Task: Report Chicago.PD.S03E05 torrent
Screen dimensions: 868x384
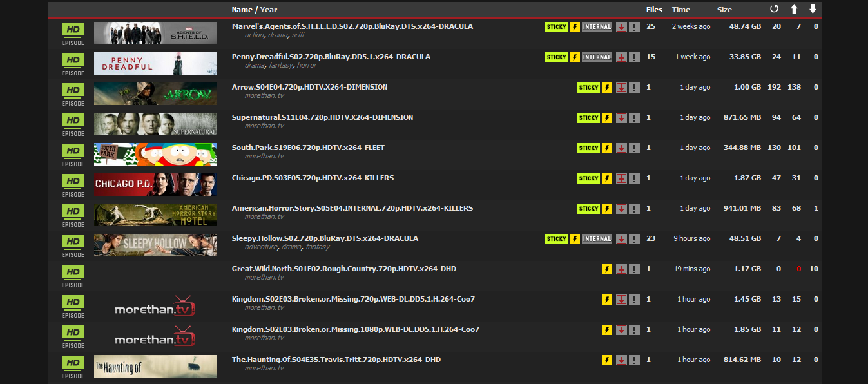Action: point(635,178)
